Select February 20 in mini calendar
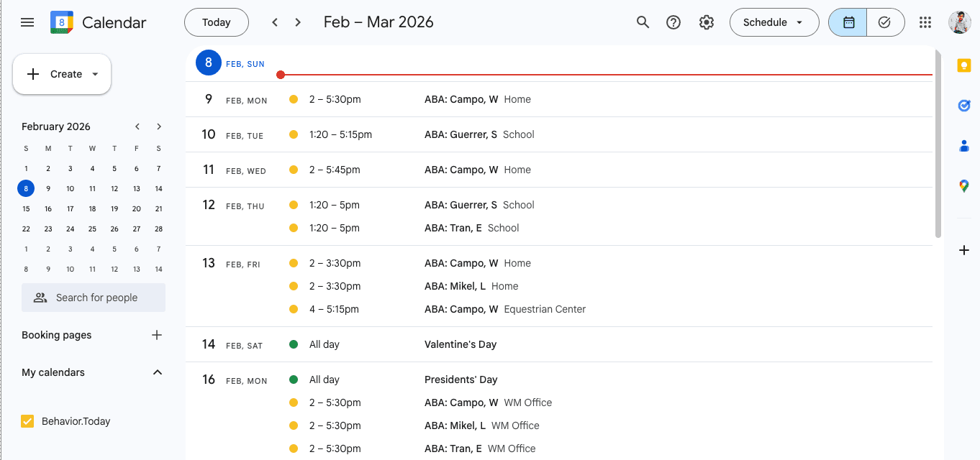 [x=137, y=209]
